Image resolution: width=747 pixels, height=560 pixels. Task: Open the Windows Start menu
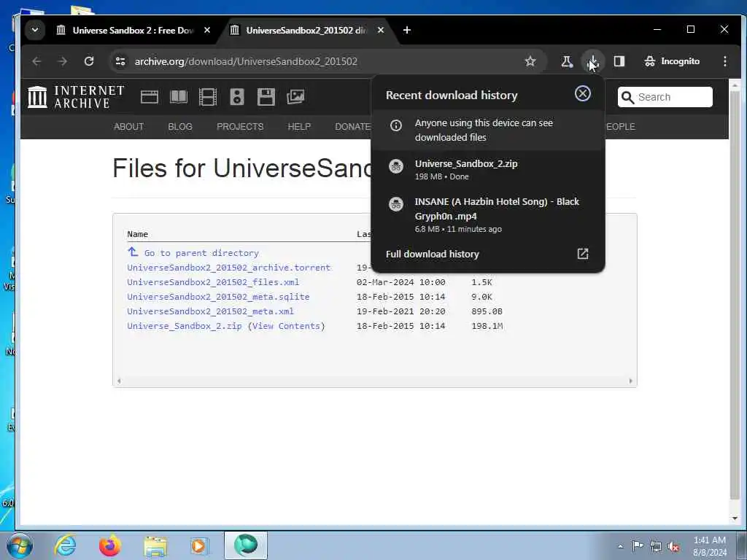[20, 545]
